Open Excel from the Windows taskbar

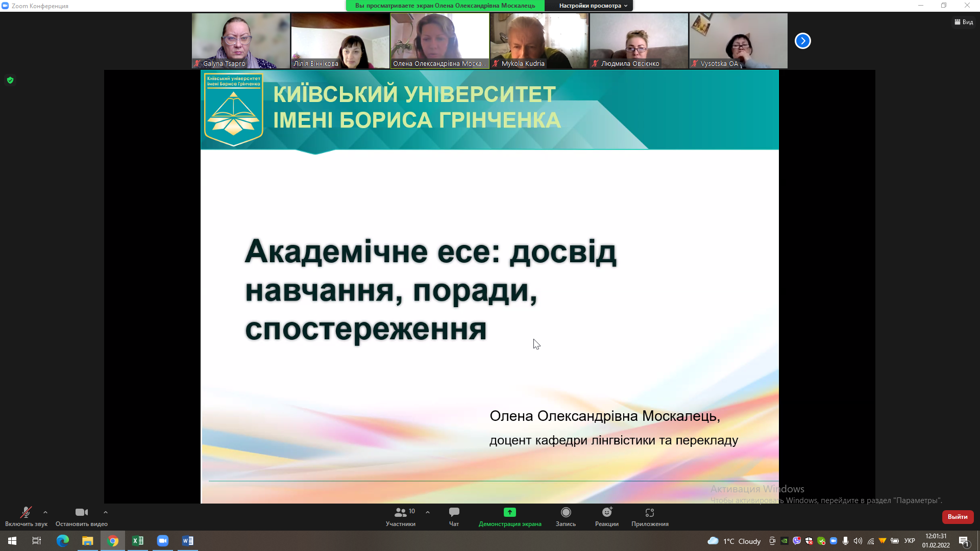(138, 541)
